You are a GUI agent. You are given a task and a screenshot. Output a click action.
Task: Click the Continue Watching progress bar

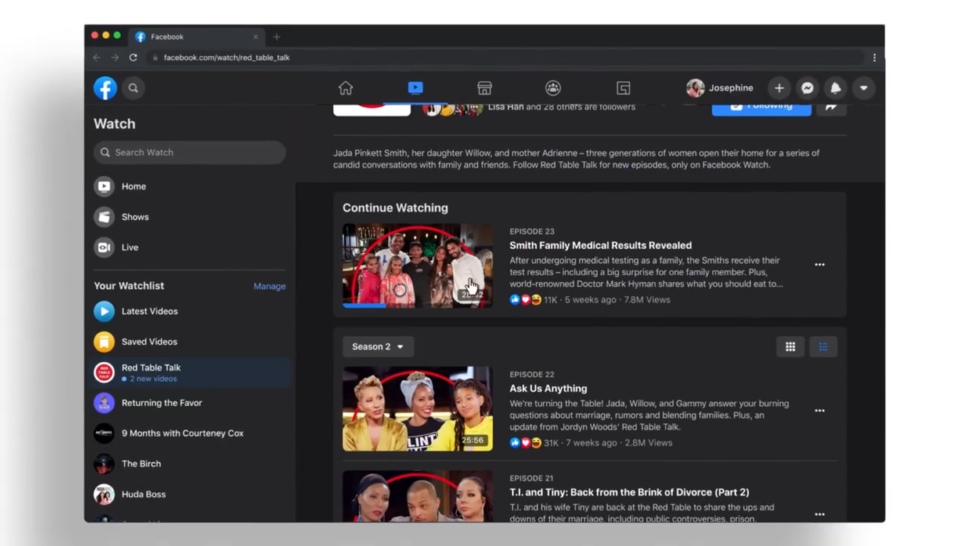tap(418, 305)
